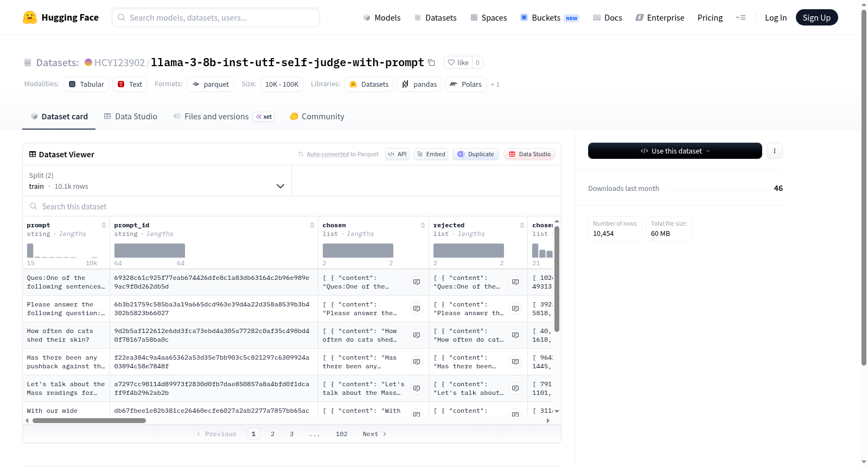This screenshot has width=868, height=467.
Task: Click the table horizontal scrollbar thumb
Action: pyautogui.click(x=89, y=420)
